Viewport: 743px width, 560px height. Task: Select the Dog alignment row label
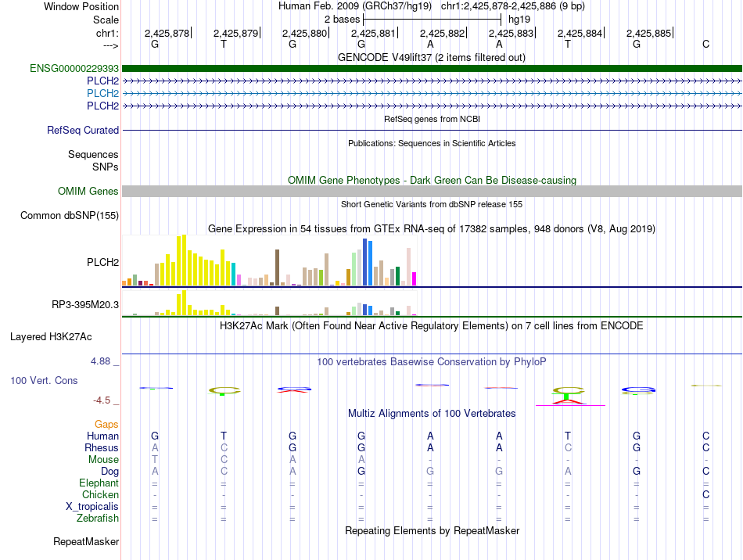click(109, 472)
